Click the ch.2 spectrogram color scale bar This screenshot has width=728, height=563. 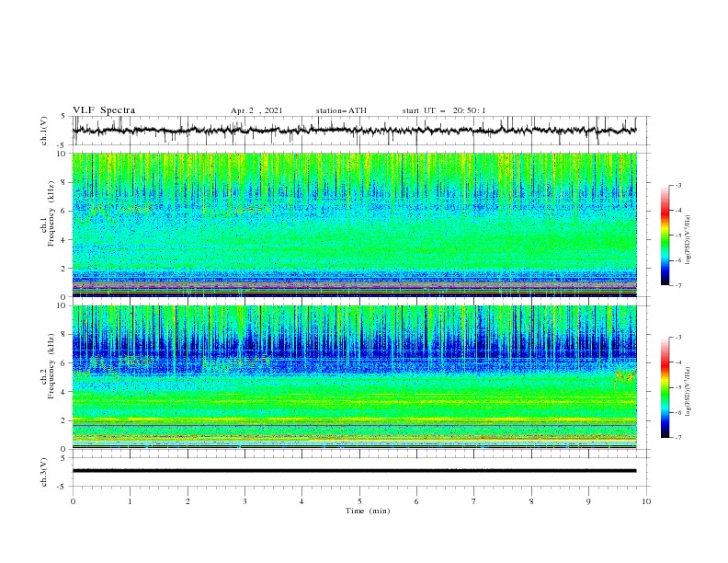(x=665, y=387)
